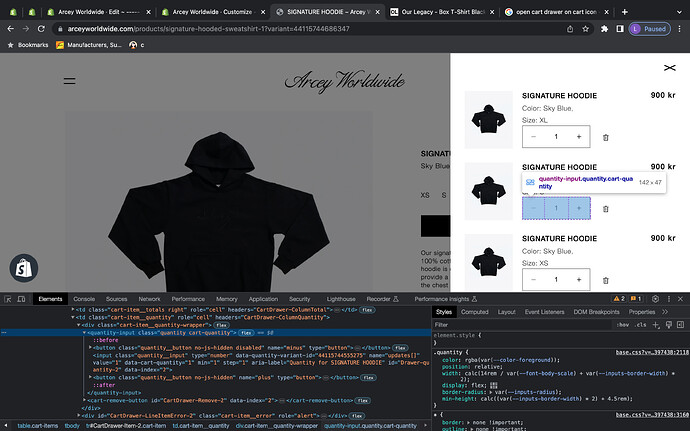Image resolution: width=690 pixels, height=431 pixels.
Task: Open the Recorder tab in DevTools
Action: point(382,299)
